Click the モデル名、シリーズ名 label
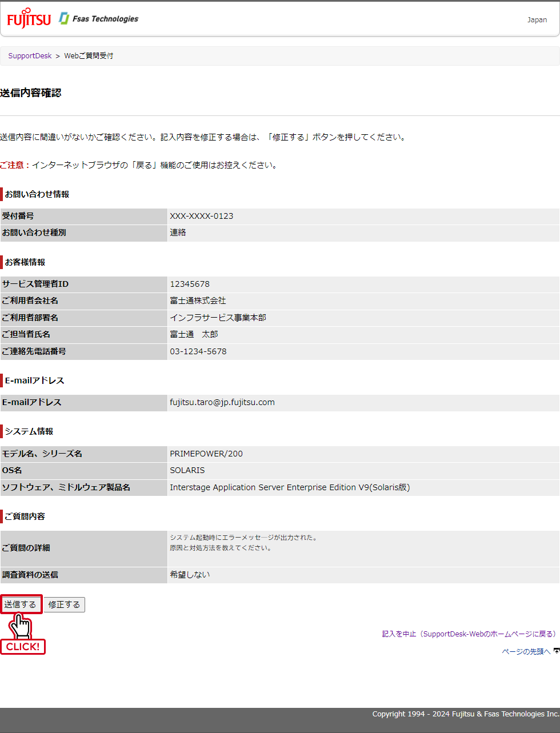The width and height of the screenshot is (560, 733). (42, 454)
